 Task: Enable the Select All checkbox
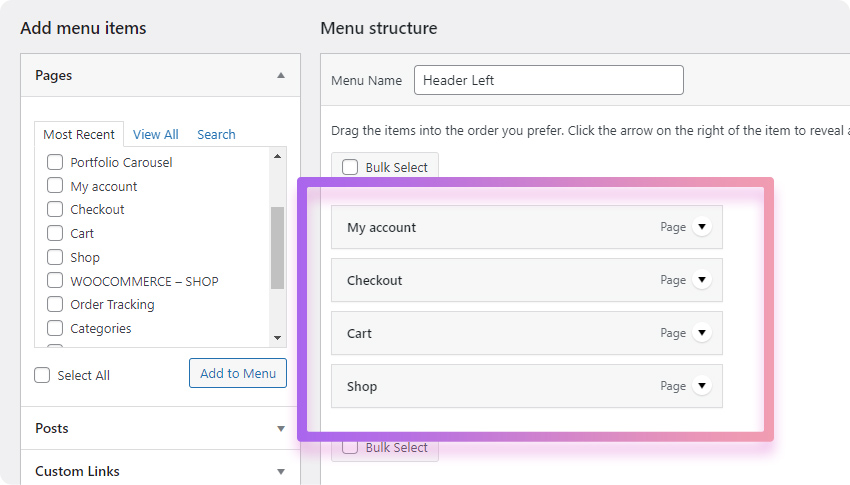42,375
